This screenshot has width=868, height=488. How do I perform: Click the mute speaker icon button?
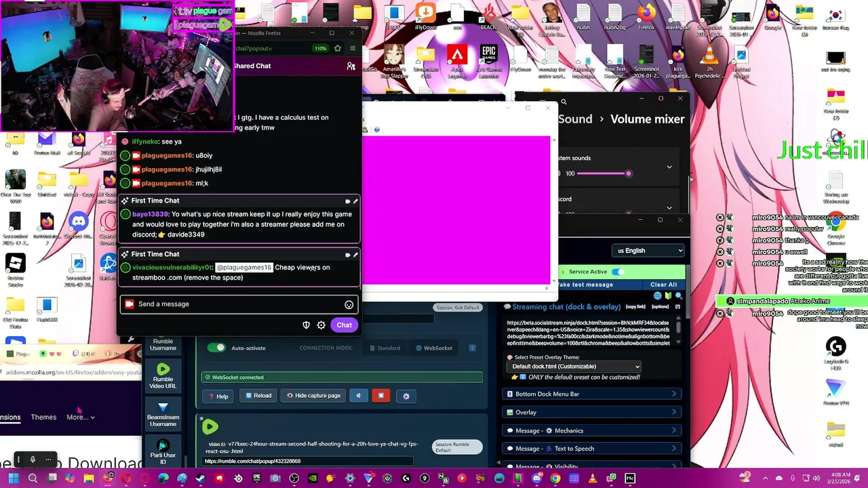[359, 396]
